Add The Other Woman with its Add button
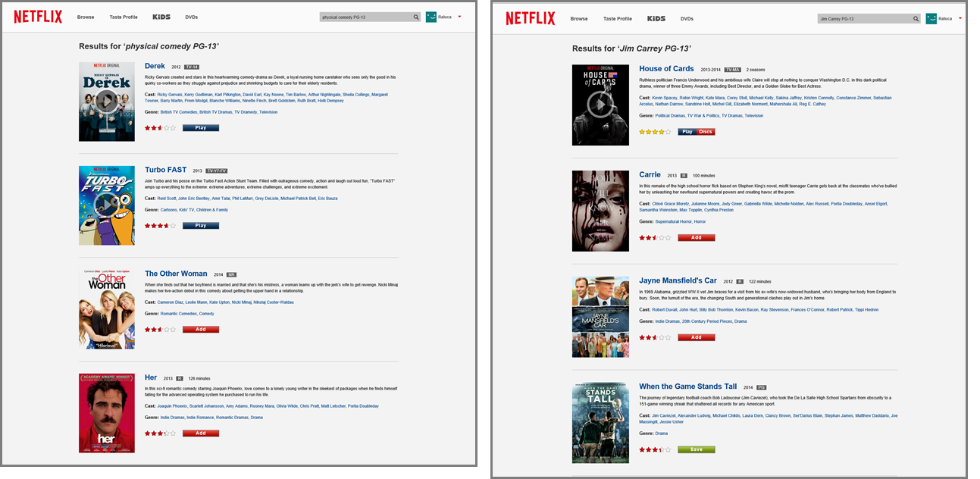 coord(201,330)
